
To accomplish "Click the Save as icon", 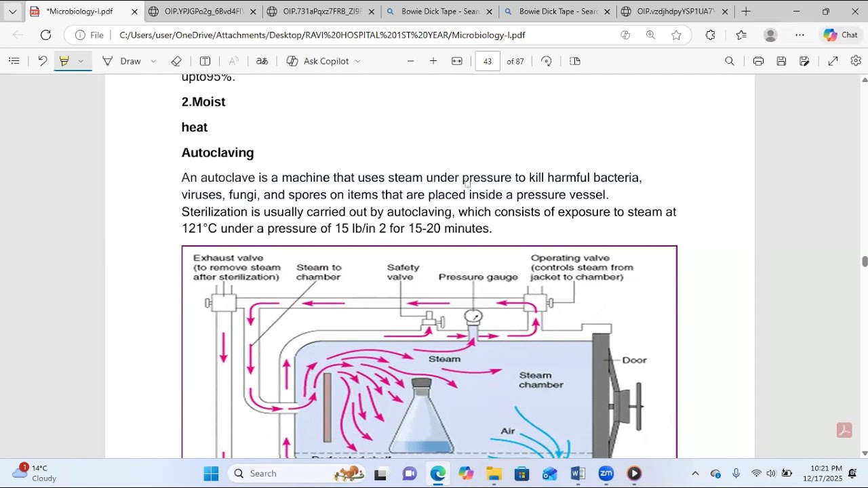I will [804, 61].
